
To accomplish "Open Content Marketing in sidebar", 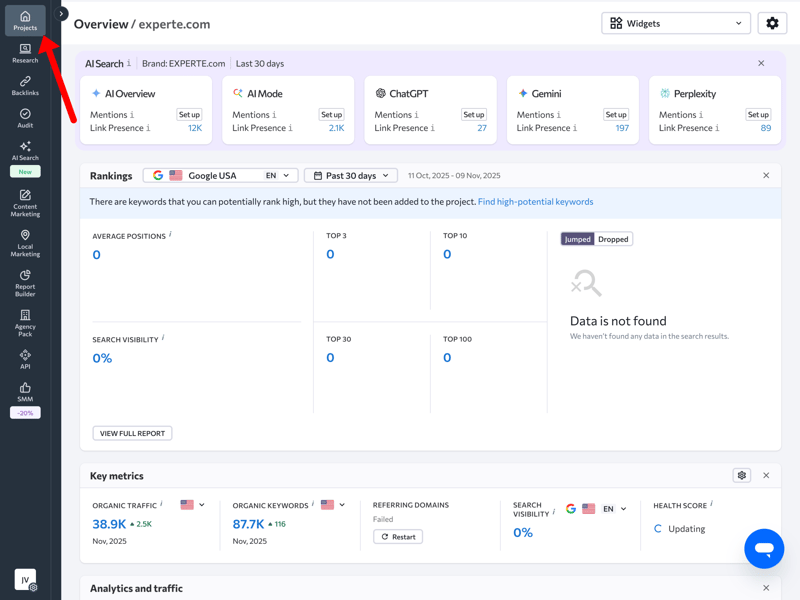I will (25, 203).
